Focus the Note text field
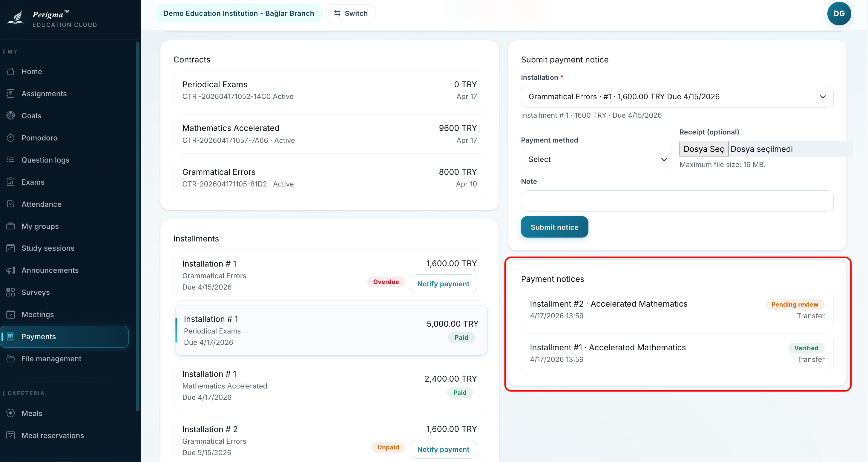The height and width of the screenshot is (462, 868). pos(677,201)
